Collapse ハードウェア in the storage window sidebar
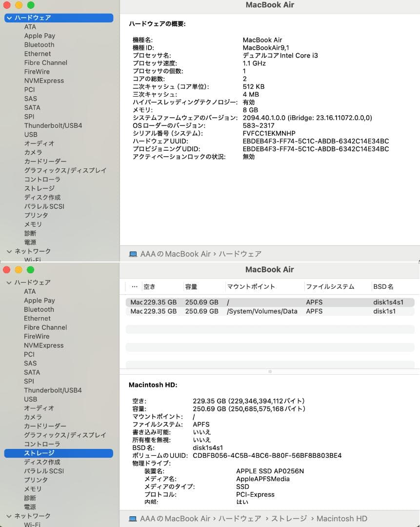This screenshot has height=527, width=420. (x=9, y=282)
